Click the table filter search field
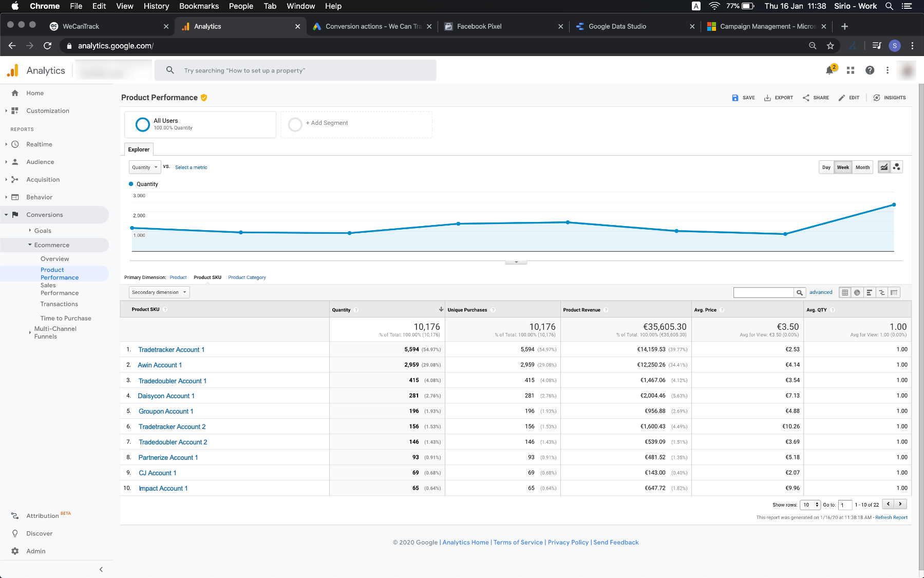This screenshot has height=578, width=924. coord(764,292)
